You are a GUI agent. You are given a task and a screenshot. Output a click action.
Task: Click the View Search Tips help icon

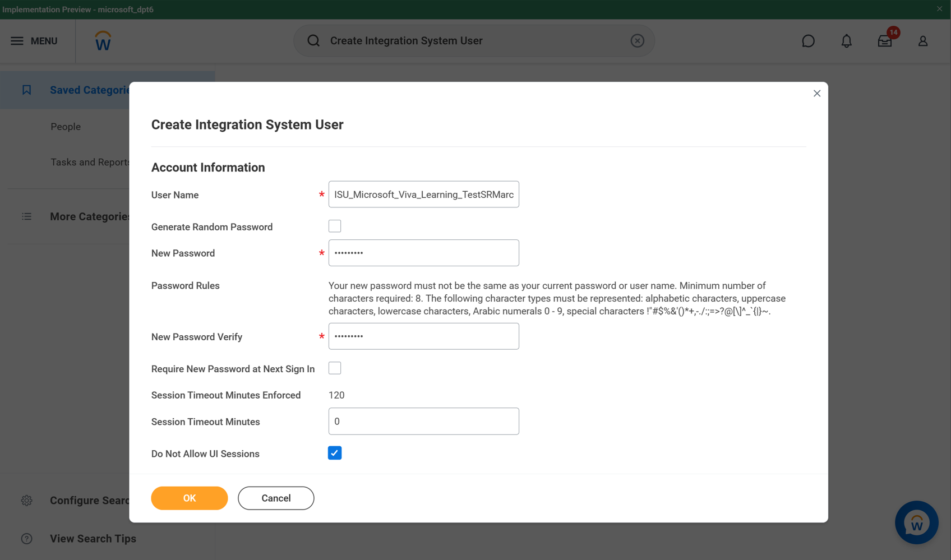click(x=26, y=539)
